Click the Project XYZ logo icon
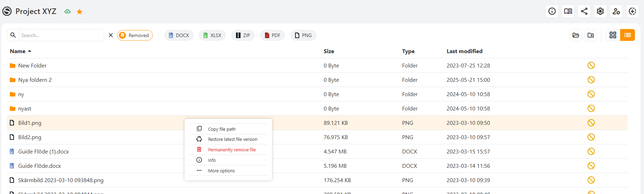 [7, 11]
